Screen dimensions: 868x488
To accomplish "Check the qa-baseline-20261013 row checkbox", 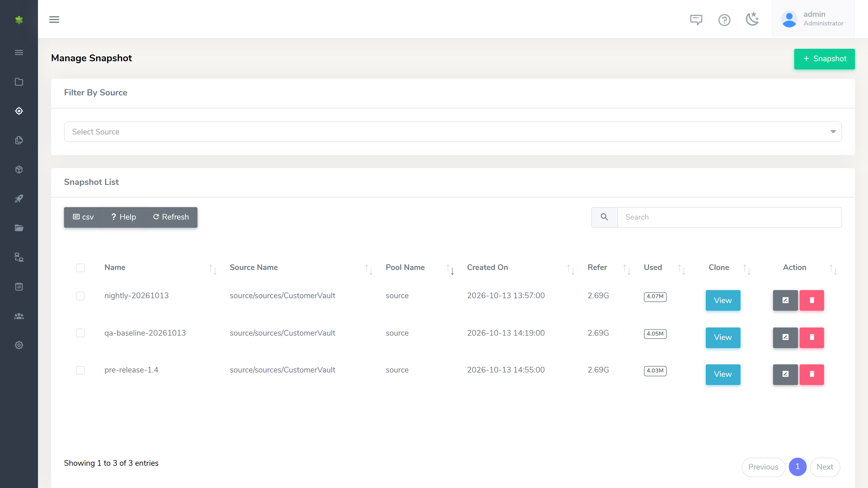I will click(80, 333).
